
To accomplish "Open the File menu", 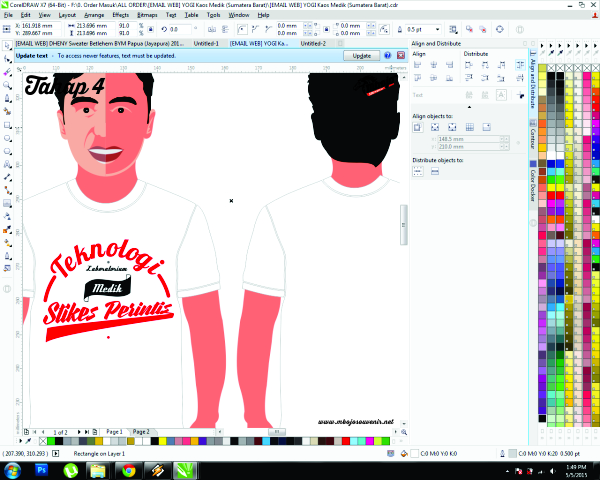I will point(8,15).
